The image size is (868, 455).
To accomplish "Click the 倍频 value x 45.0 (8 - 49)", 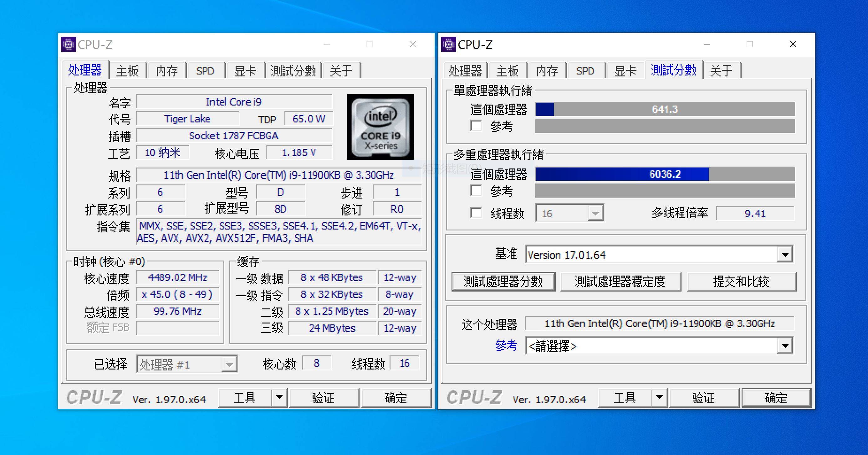I will point(178,294).
